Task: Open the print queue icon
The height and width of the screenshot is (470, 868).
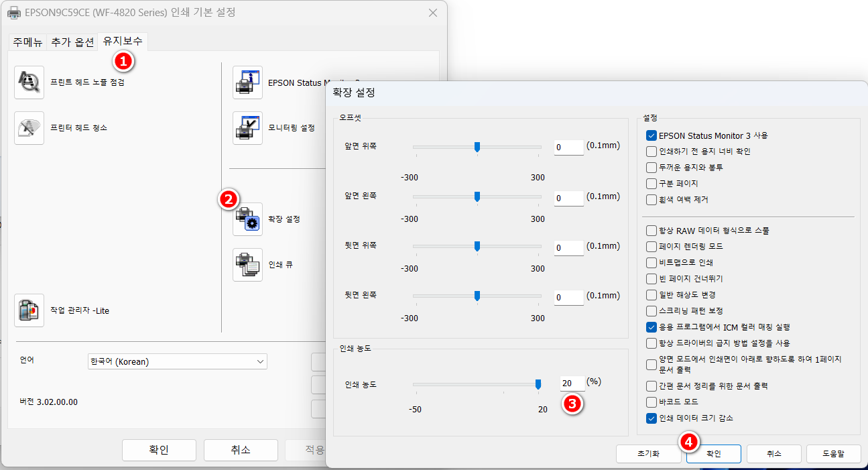Action: (x=247, y=264)
